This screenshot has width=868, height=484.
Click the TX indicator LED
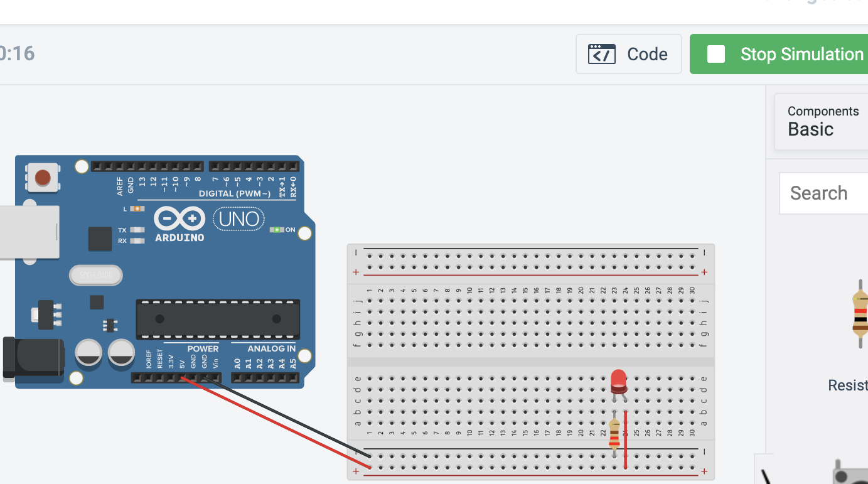[137, 230]
